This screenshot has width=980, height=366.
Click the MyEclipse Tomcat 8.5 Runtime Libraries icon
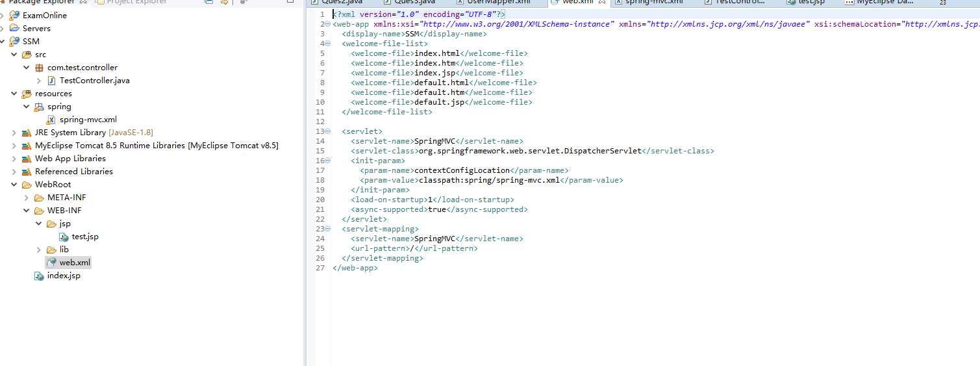click(27, 145)
